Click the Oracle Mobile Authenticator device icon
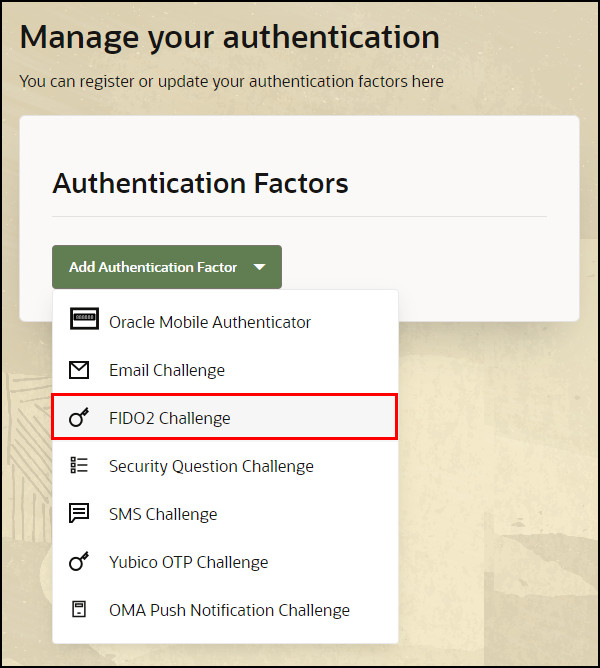This screenshot has width=600, height=668. (x=84, y=318)
